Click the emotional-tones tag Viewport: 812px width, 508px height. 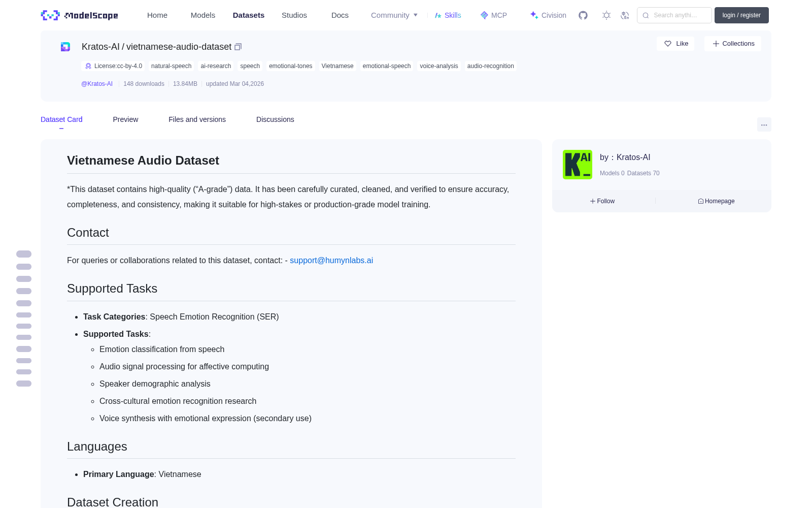click(x=291, y=66)
